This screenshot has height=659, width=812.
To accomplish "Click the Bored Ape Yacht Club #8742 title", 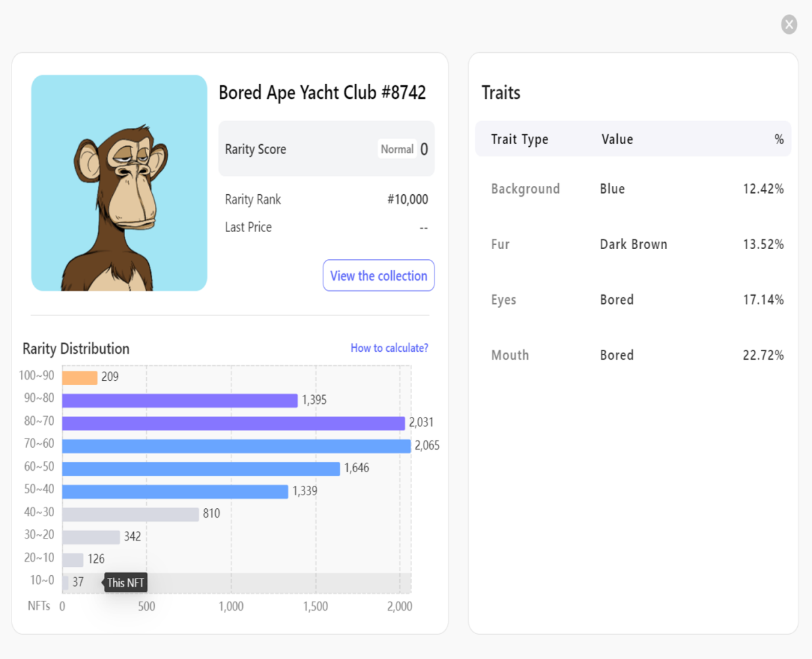I will pyautogui.click(x=322, y=93).
